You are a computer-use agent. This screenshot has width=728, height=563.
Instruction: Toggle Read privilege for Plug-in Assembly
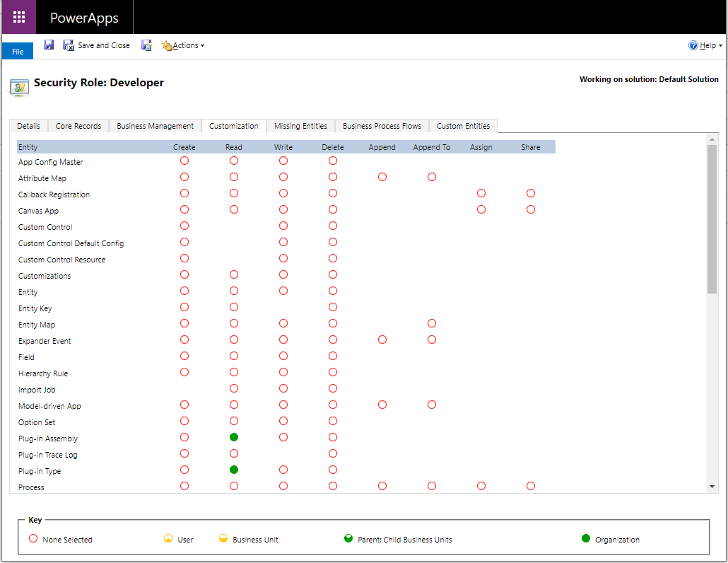[234, 437]
